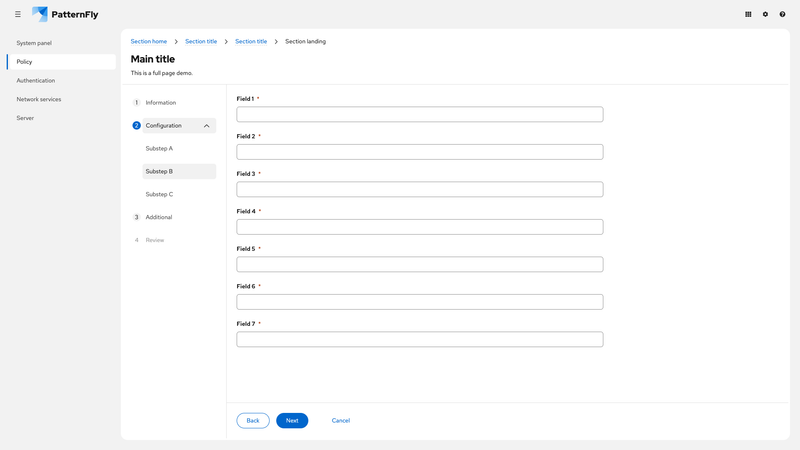This screenshot has width=800, height=450.
Task: Click the step 1 number badge
Action: (136, 103)
